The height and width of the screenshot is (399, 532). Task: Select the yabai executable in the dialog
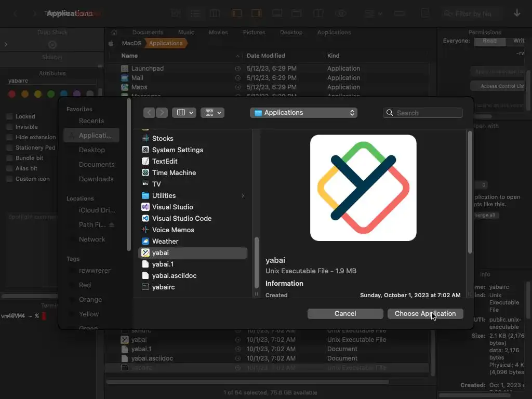(193, 253)
